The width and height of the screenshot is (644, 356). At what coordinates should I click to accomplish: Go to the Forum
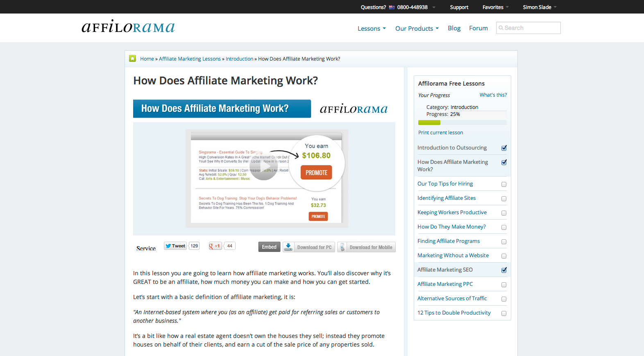pos(478,28)
